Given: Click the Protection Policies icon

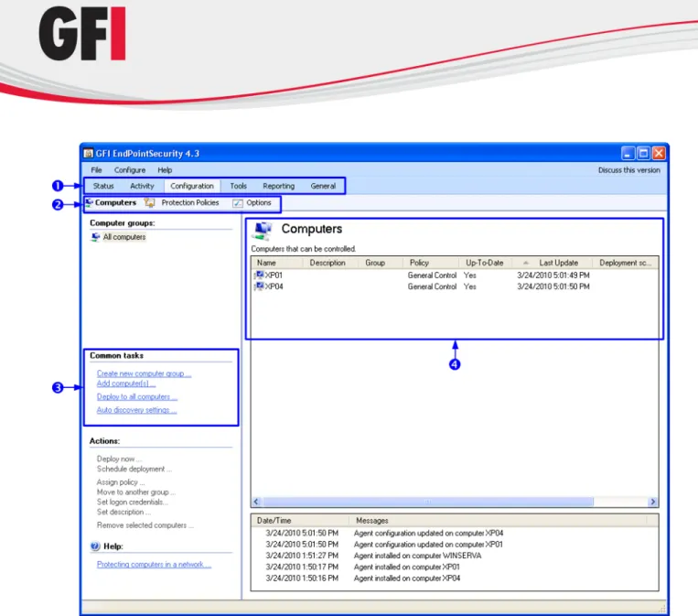Looking at the screenshot, I should coord(150,203).
